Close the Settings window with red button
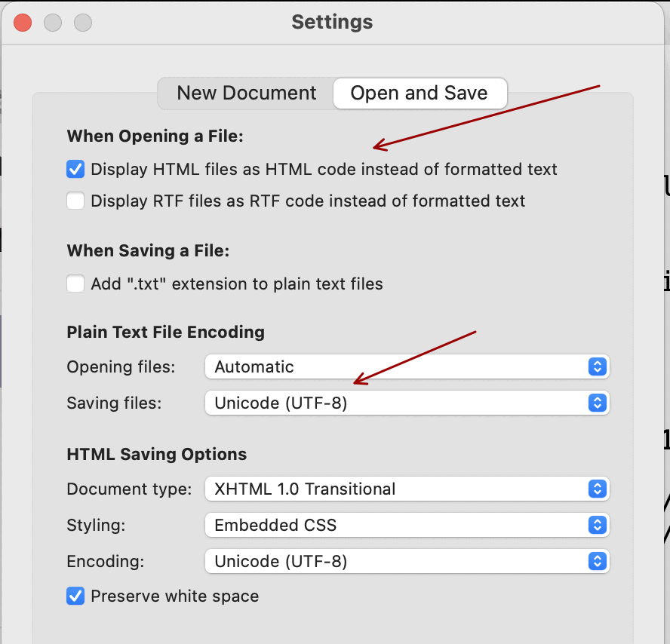This screenshot has height=644, width=670. pos(23,22)
